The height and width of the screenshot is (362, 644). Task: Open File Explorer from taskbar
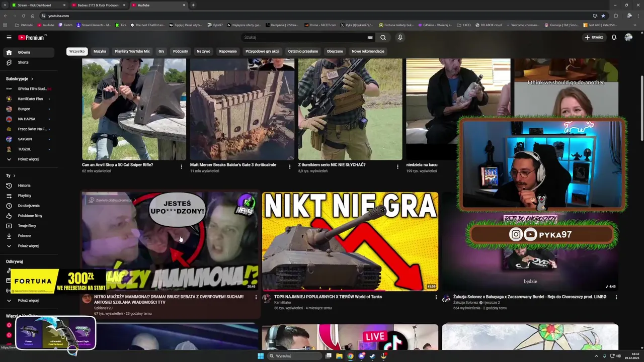pyautogui.click(x=340, y=356)
